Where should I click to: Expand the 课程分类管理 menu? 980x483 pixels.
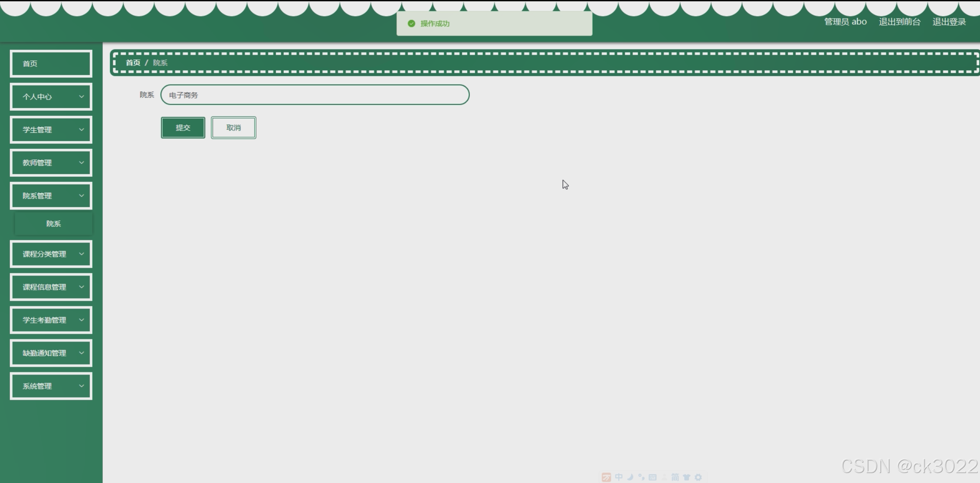coord(51,254)
